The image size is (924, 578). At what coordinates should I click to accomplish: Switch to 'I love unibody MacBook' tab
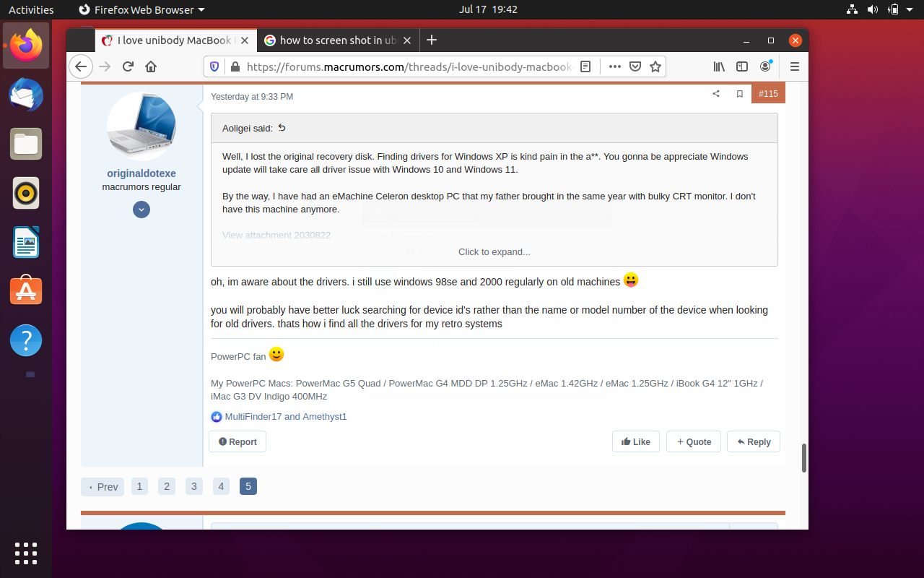pos(177,40)
